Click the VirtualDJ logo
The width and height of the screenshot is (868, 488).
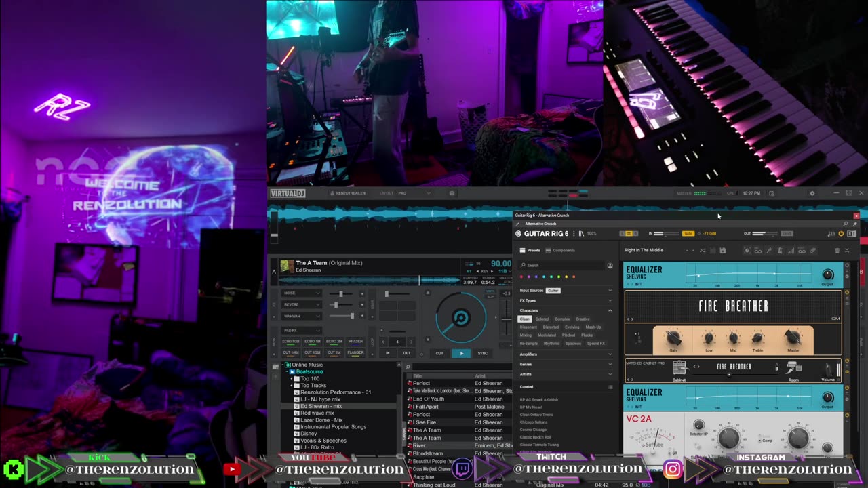288,193
